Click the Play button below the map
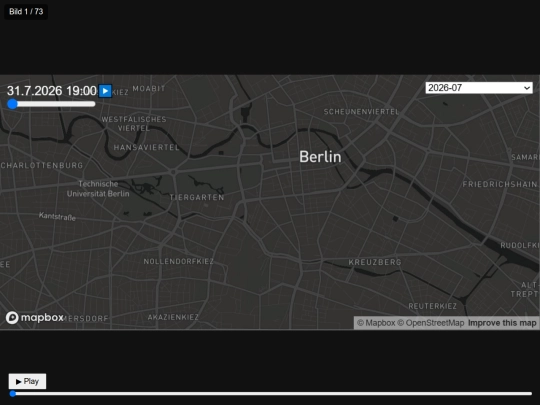 click(27, 381)
